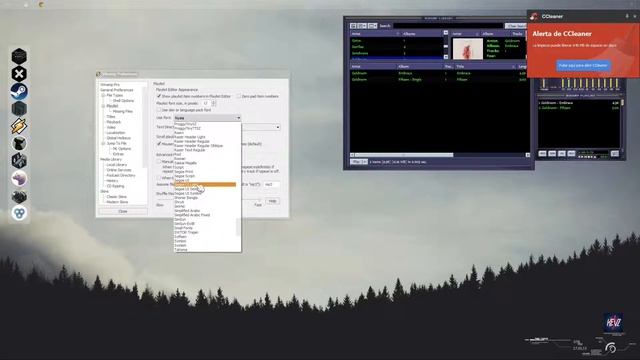Click the ADD button in Winamp playlist

tap(542, 153)
